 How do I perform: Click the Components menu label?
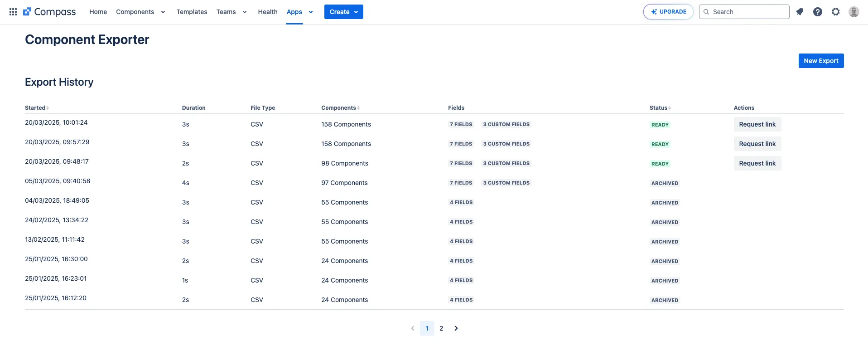coord(135,12)
